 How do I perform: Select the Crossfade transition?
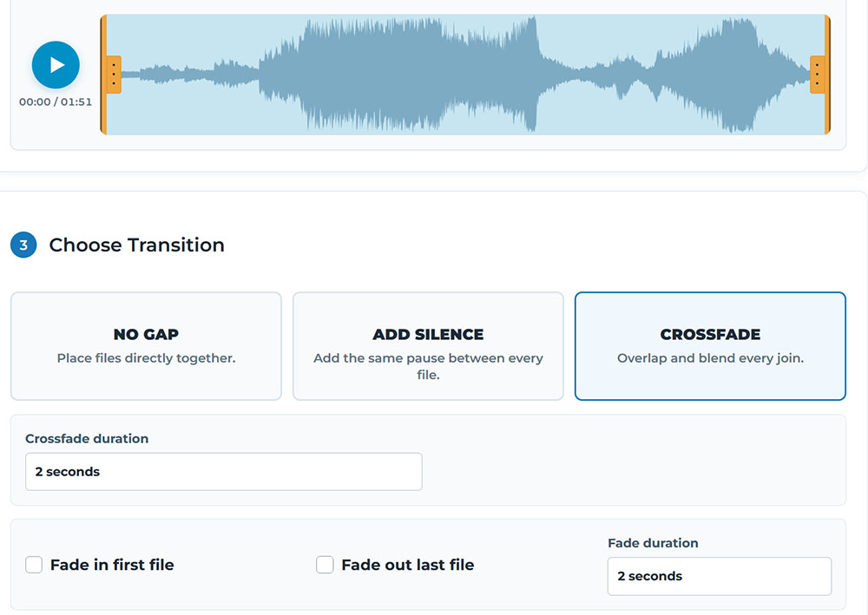(710, 345)
